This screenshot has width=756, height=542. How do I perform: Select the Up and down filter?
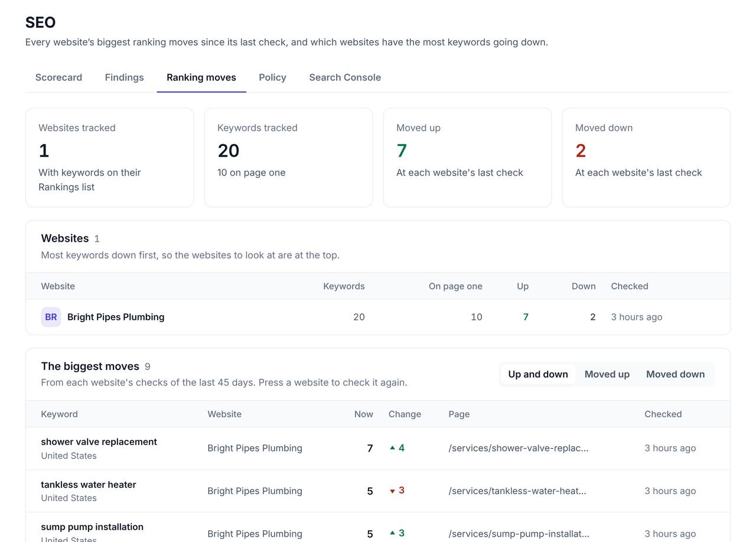click(x=538, y=374)
